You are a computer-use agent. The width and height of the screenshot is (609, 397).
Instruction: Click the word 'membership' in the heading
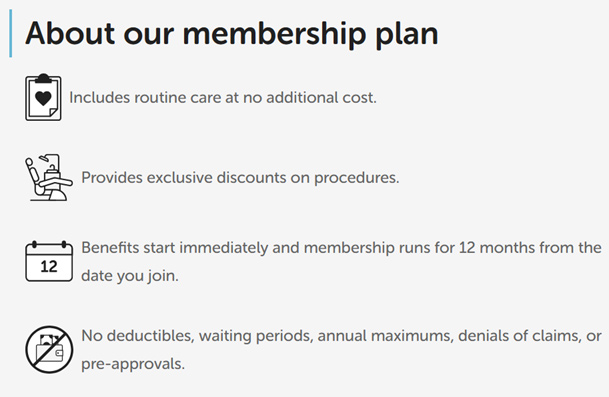(x=274, y=34)
